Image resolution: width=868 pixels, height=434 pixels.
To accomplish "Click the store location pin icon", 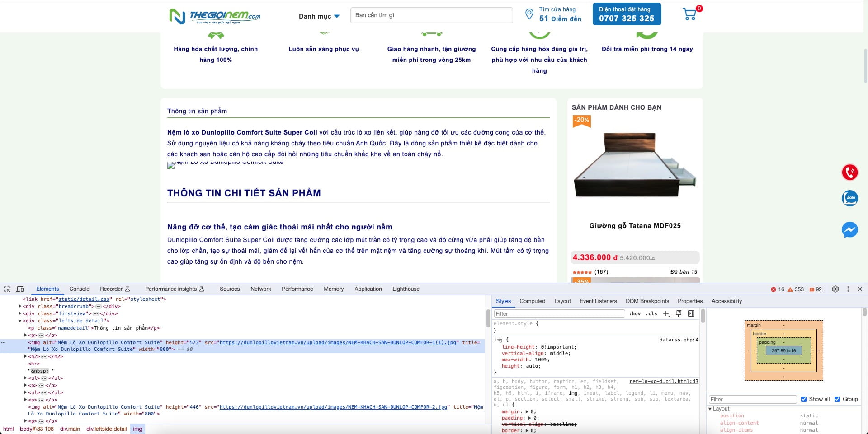I will (x=529, y=14).
